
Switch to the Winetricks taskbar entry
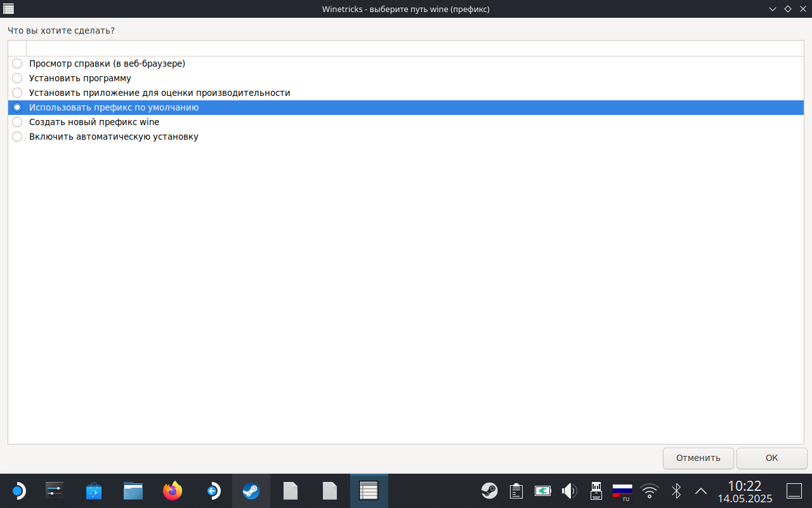click(369, 491)
